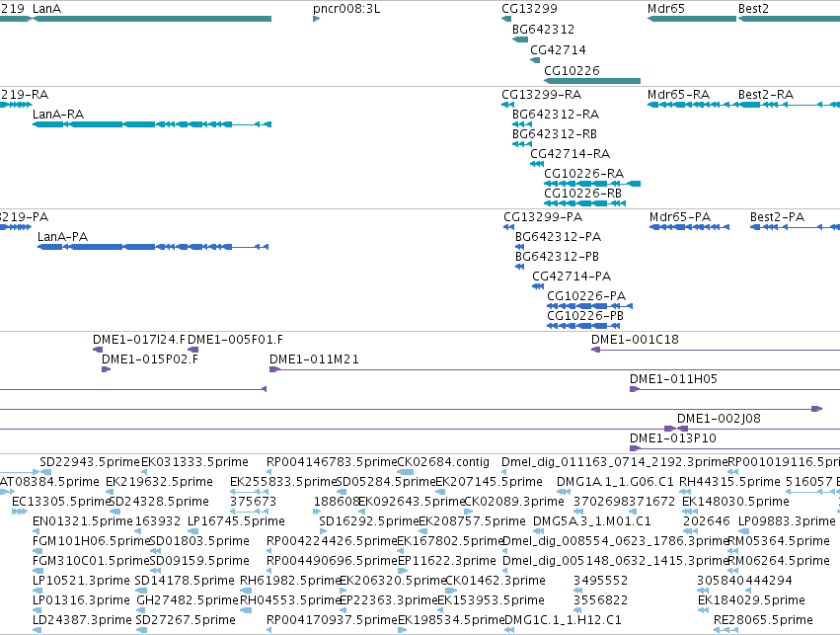Select the CG13299 gene label
The image size is (840, 635).
click(x=529, y=9)
